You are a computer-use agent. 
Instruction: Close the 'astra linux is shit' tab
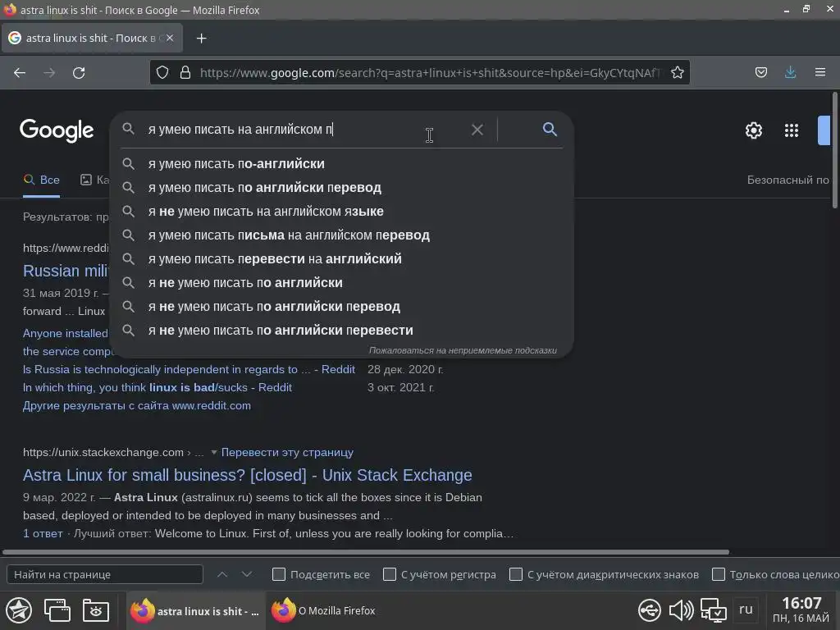point(170,38)
